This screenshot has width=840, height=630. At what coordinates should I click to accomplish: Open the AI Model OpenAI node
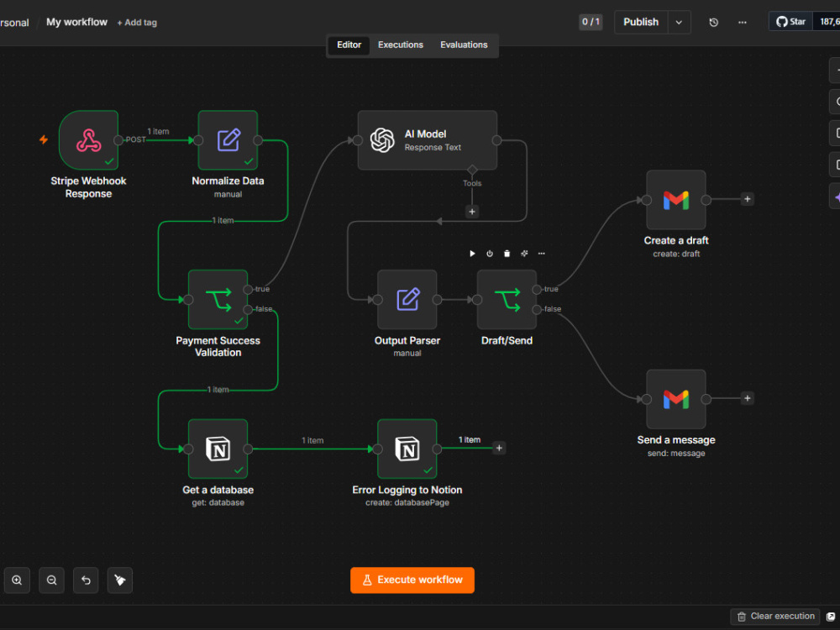(x=427, y=140)
